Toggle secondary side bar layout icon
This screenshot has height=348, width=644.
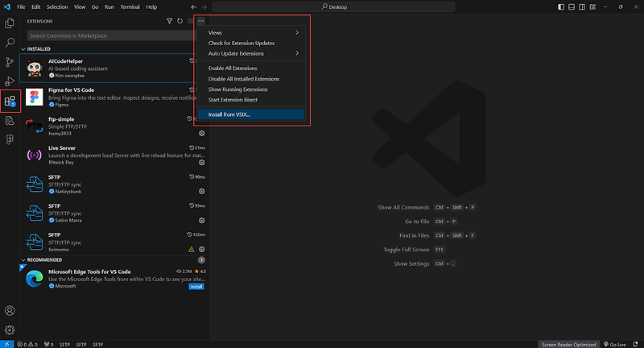[582, 7]
